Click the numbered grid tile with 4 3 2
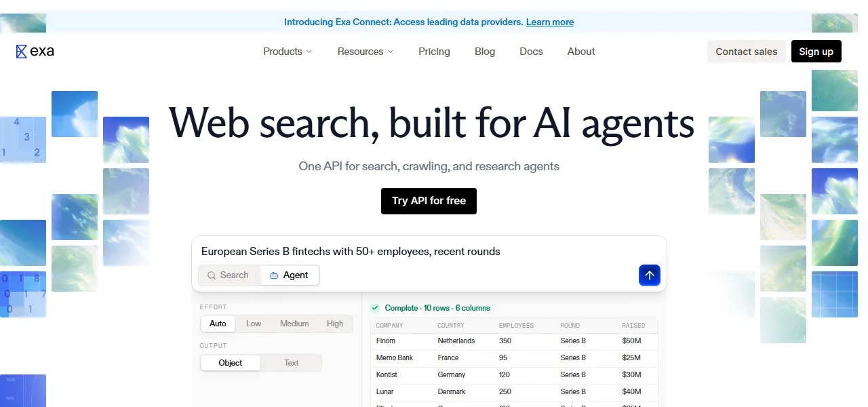 tap(23, 140)
